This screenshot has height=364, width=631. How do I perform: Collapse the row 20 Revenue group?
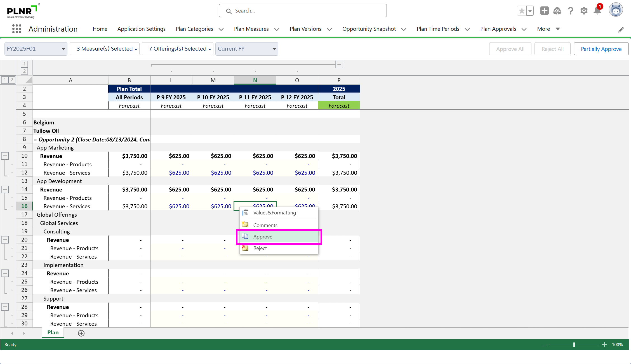coord(5,240)
